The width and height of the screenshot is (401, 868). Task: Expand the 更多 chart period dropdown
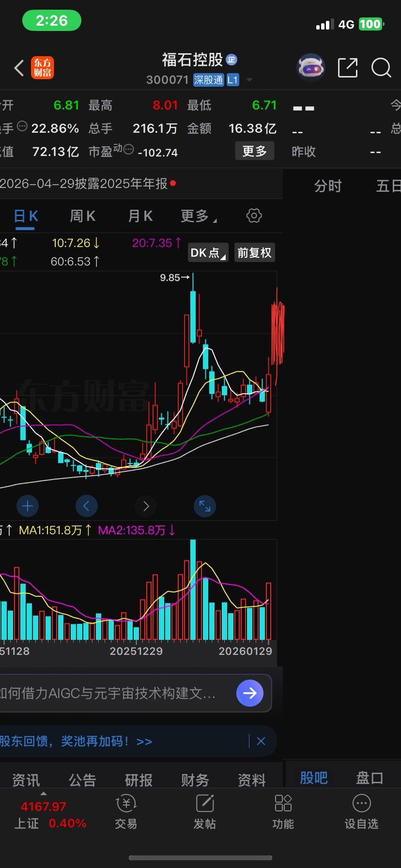pos(199,216)
